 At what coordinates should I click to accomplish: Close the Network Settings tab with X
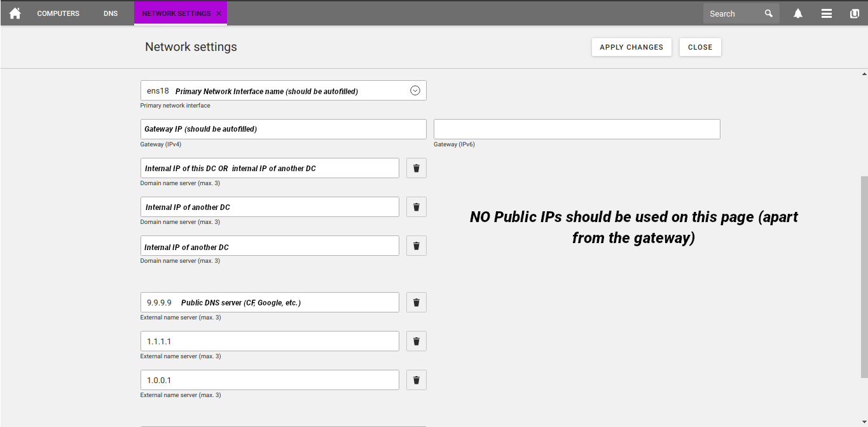[x=219, y=13]
